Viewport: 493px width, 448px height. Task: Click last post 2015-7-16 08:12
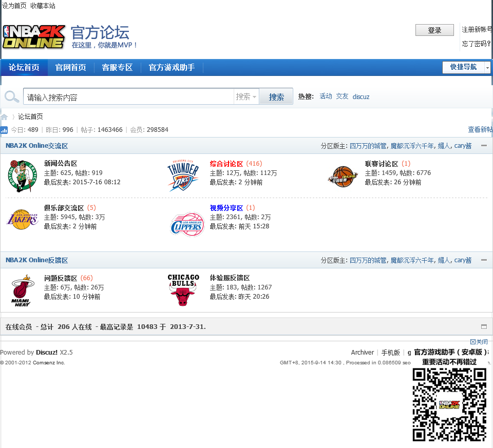tap(97, 182)
